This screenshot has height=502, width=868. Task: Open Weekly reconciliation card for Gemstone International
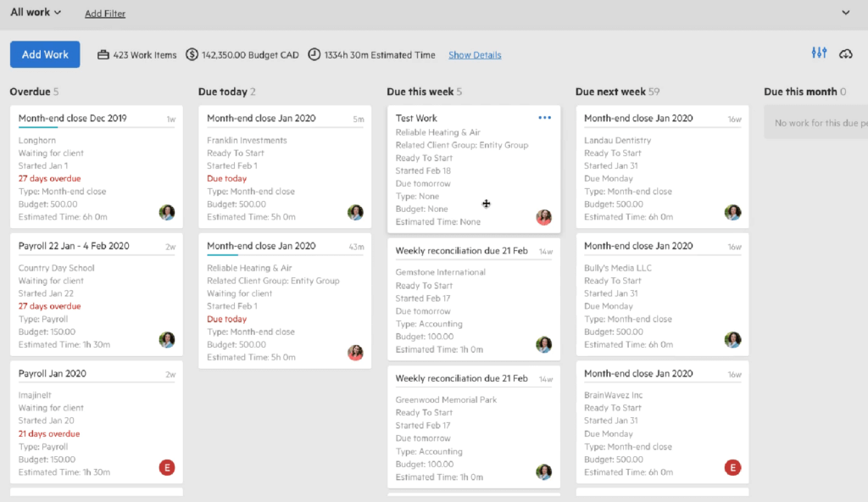click(474, 299)
